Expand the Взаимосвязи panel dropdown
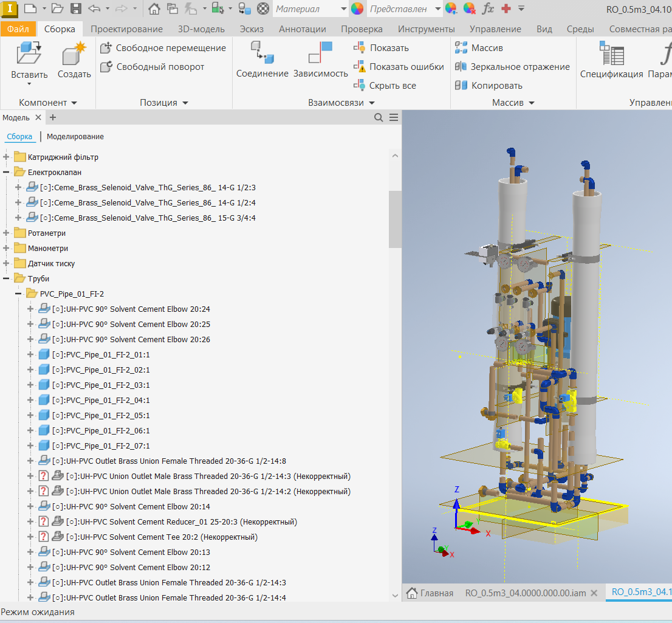The height and width of the screenshot is (623, 672). click(x=371, y=103)
